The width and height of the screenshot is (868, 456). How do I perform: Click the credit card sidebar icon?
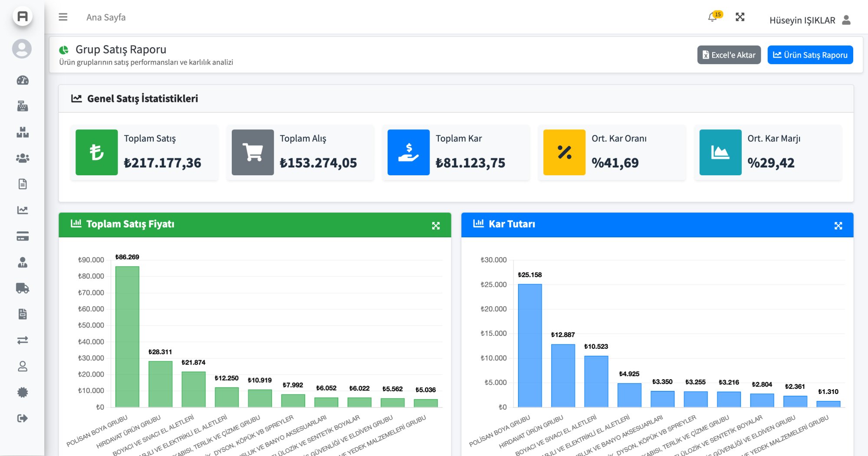click(23, 236)
